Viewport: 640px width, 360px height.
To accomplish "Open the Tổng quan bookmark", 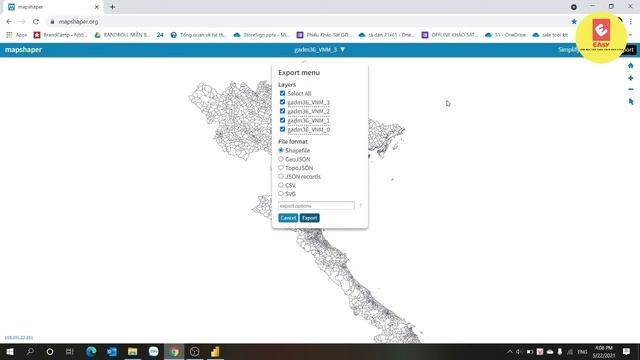I will pos(198,35).
